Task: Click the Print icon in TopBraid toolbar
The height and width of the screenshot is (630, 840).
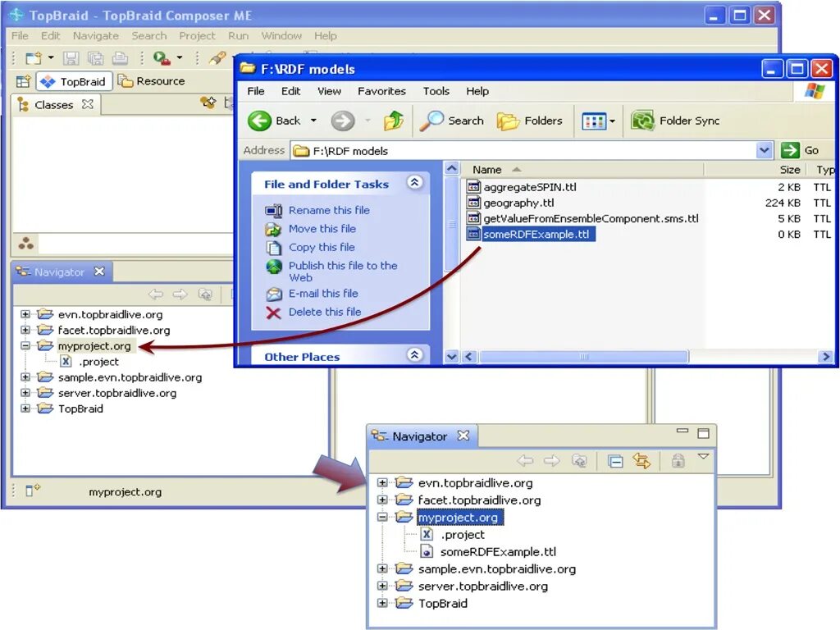Action: pyautogui.click(x=120, y=58)
